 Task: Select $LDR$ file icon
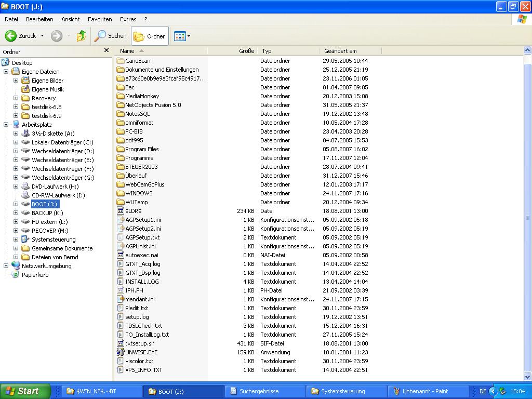pyautogui.click(x=121, y=211)
